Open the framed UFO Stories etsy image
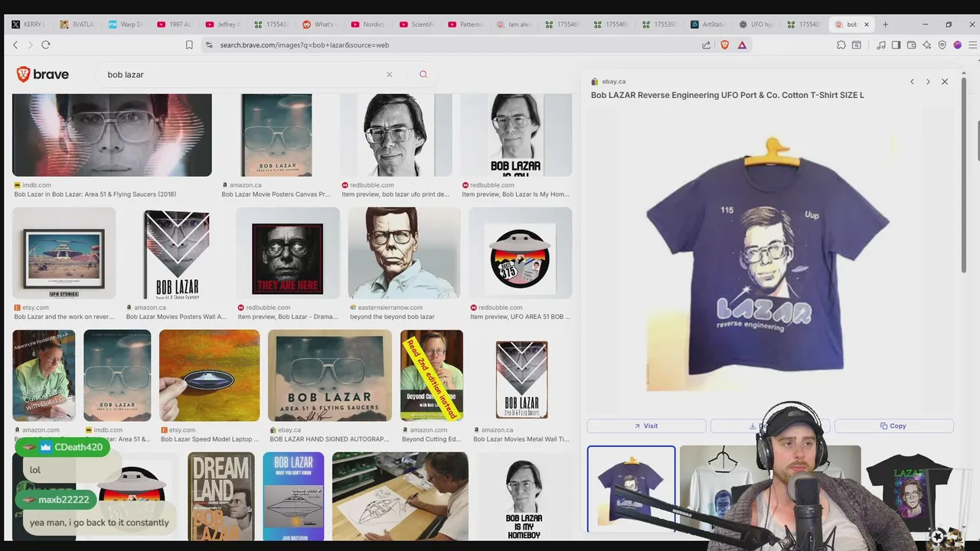 [x=64, y=253]
